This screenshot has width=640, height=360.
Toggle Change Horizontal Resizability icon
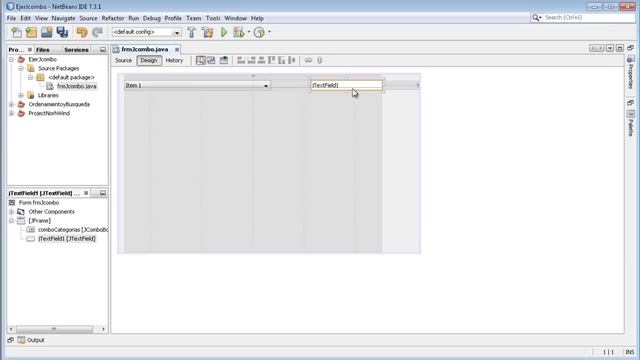(x=308, y=60)
